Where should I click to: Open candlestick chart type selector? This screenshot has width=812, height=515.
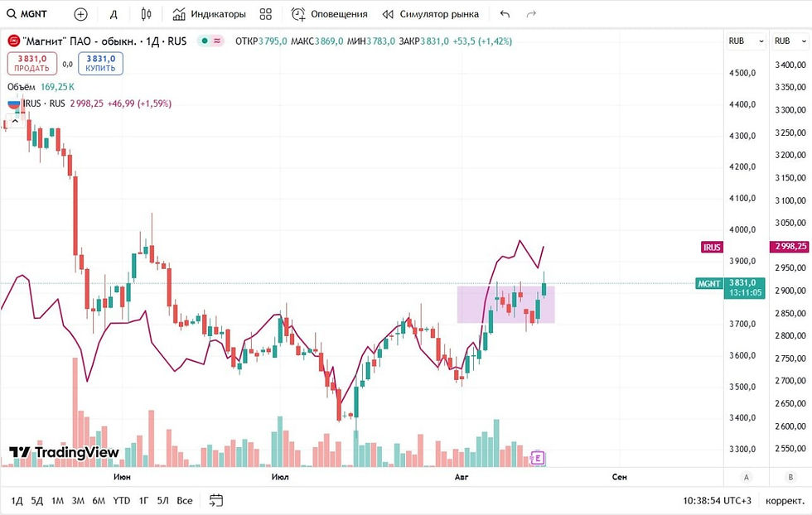click(146, 14)
